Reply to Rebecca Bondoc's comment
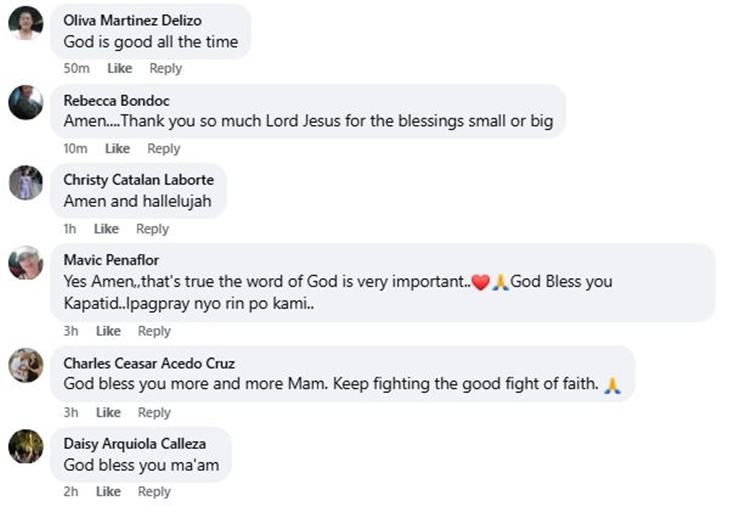Image resolution: width=750 pixels, height=506 pixels. (163, 148)
